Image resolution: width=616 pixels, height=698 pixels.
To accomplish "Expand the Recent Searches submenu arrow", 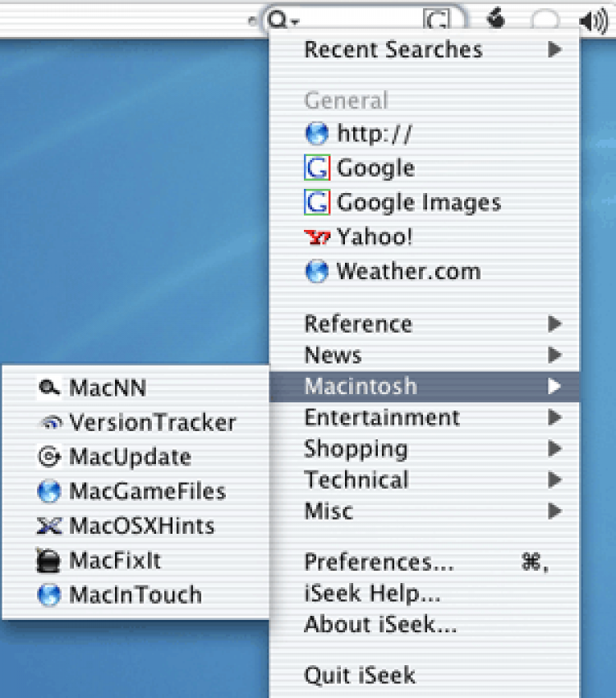I will (x=554, y=49).
